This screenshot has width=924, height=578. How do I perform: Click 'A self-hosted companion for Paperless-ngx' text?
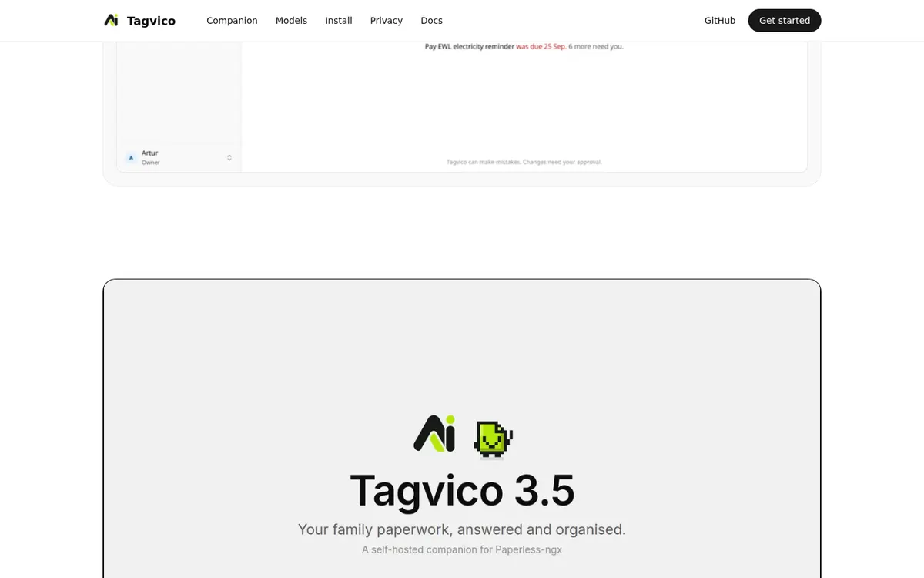tap(462, 549)
